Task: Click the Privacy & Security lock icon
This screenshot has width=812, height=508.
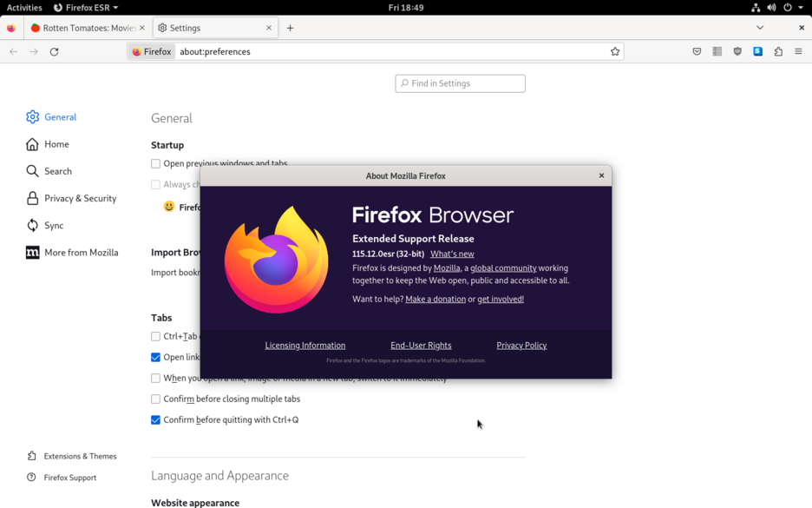Action: point(32,198)
